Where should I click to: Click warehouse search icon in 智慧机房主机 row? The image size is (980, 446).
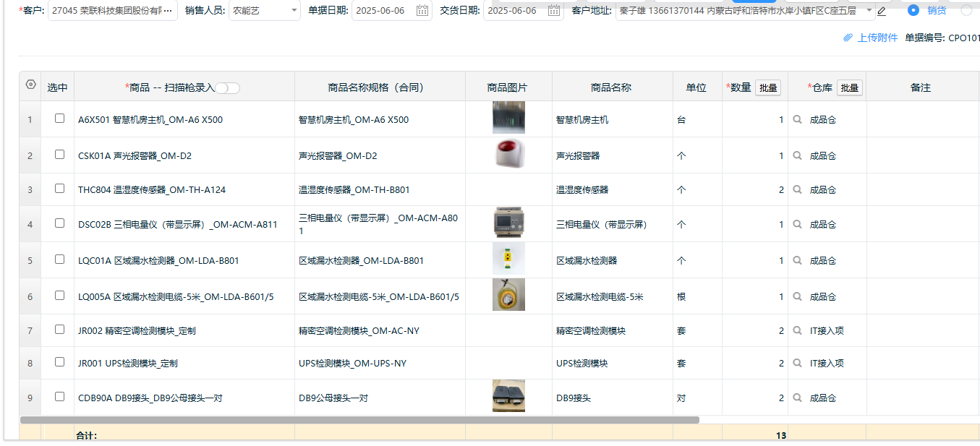(798, 120)
